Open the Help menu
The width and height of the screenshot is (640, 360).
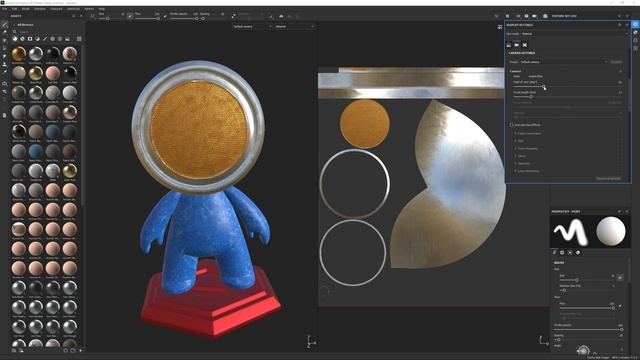coord(102,9)
